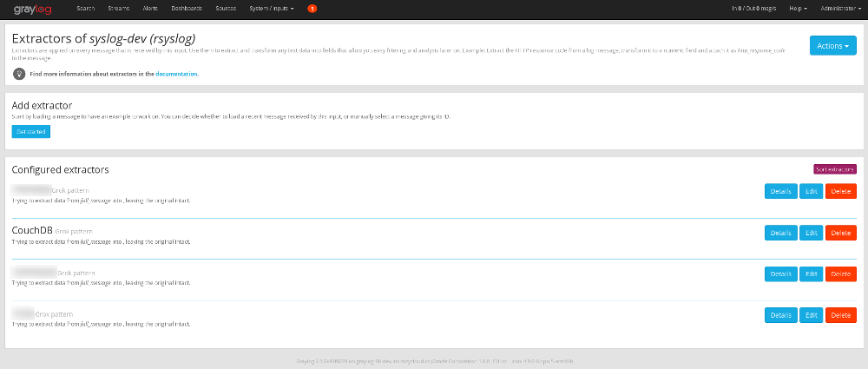Open Dashboards from the top bar
Screen dimensions: 868x369
click(187, 8)
